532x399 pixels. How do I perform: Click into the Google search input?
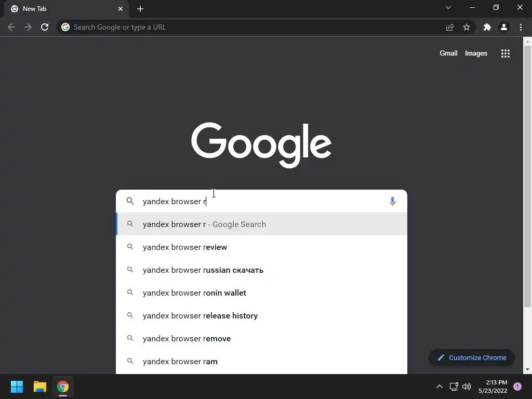(261, 201)
